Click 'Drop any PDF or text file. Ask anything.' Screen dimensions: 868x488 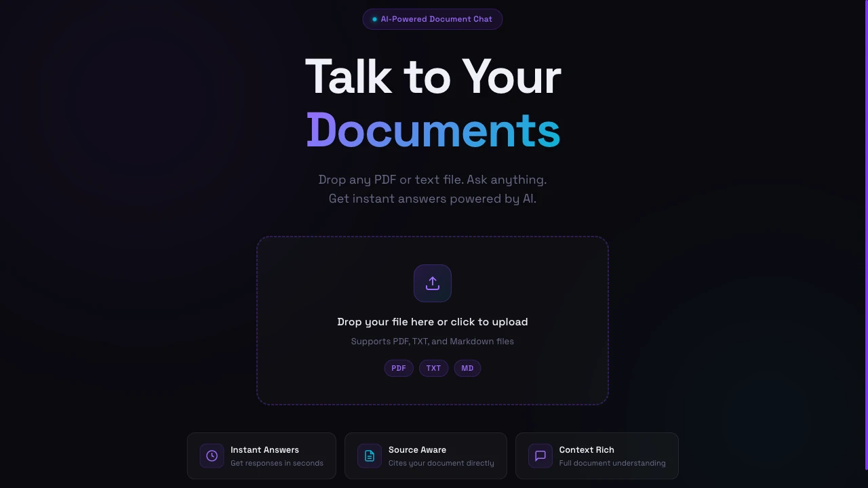433,180
